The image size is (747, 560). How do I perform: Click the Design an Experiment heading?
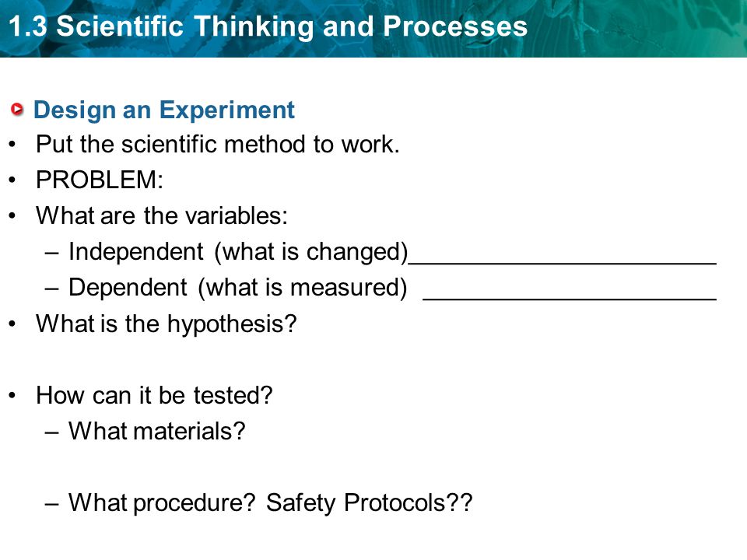pyautogui.click(x=164, y=110)
